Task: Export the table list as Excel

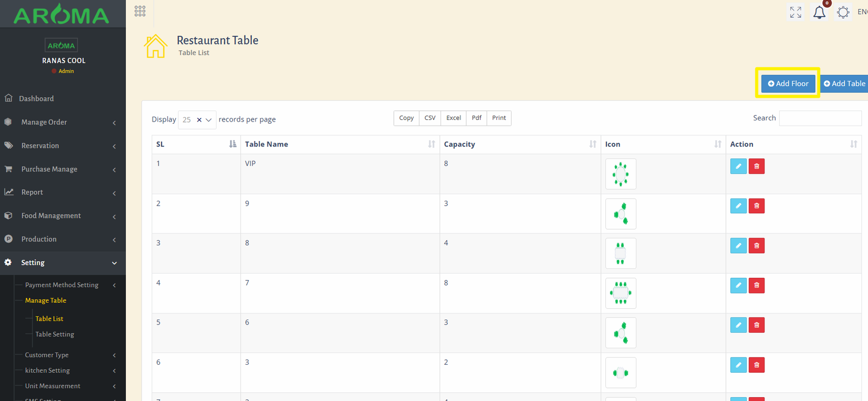Action: 454,118
